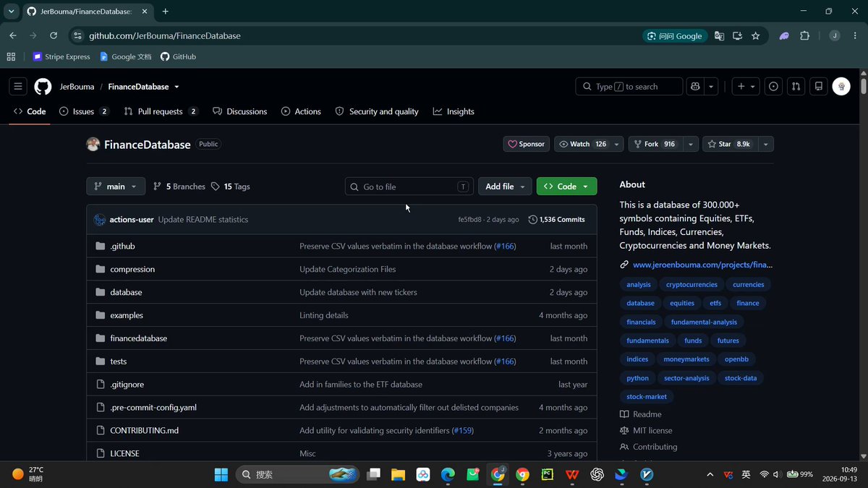This screenshot has height=488, width=868.
Task: Click the Chrome bookmark star icon
Action: pyautogui.click(x=756, y=35)
